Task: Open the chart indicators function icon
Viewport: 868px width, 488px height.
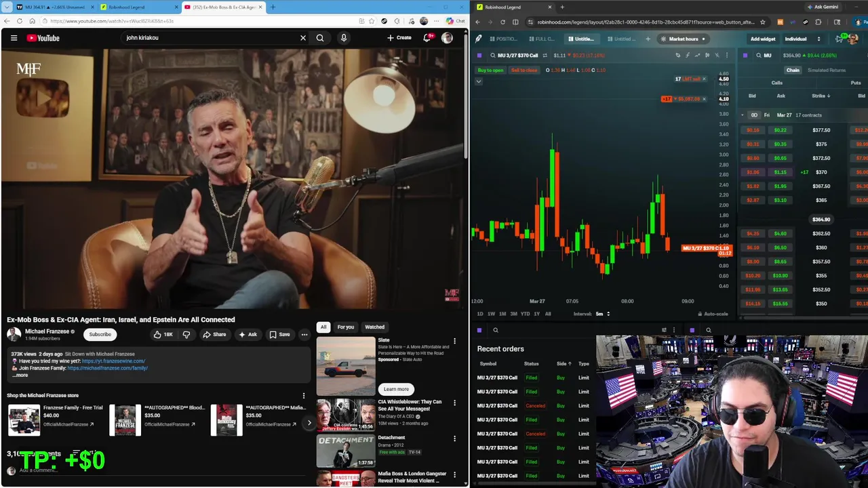Action: pyautogui.click(x=688, y=55)
